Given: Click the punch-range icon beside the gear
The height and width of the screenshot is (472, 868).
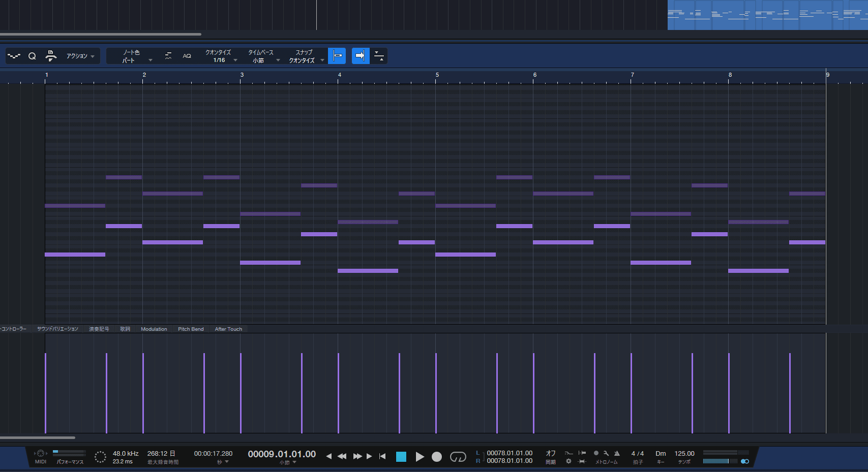Looking at the screenshot, I should [x=582, y=461].
